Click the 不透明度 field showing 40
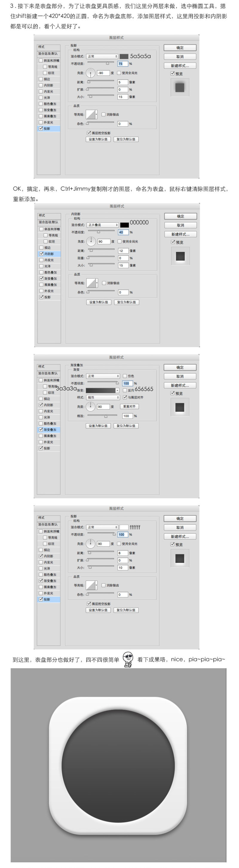Viewport: 239px width, 868px height. coord(123,232)
